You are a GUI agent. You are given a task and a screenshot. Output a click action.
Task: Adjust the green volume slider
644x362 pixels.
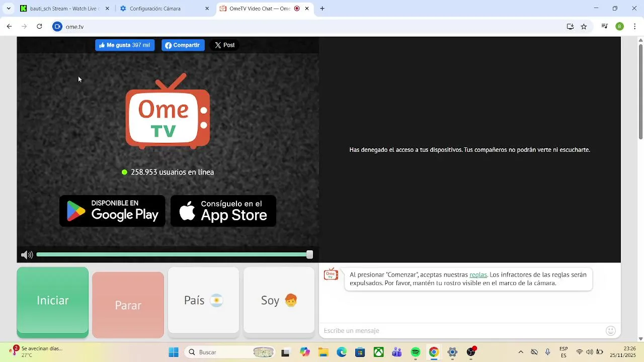point(174,255)
